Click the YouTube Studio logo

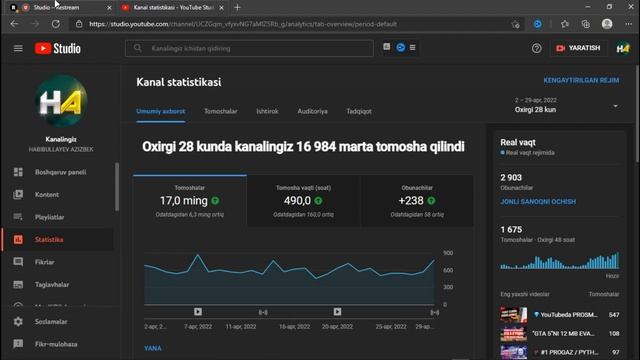(x=58, y=49)
